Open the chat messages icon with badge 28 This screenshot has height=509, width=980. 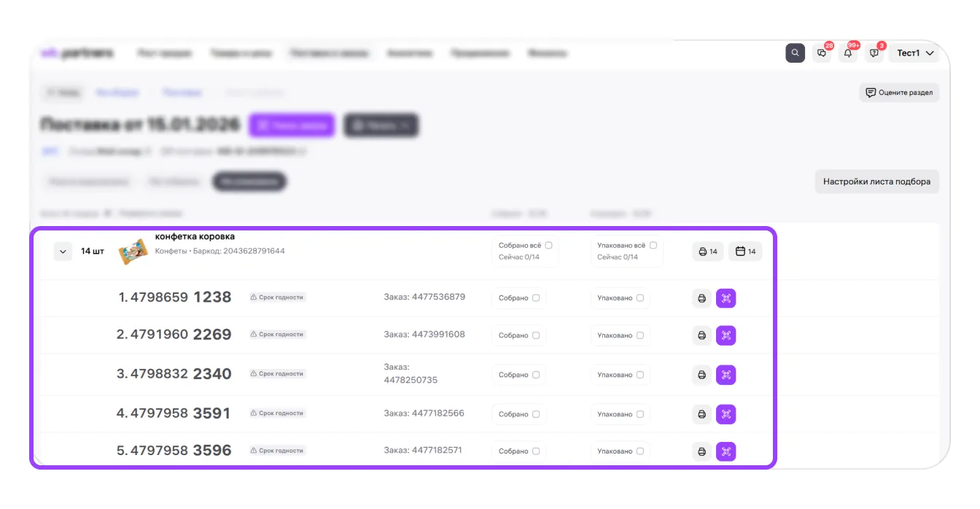click(x=822, y=53)
